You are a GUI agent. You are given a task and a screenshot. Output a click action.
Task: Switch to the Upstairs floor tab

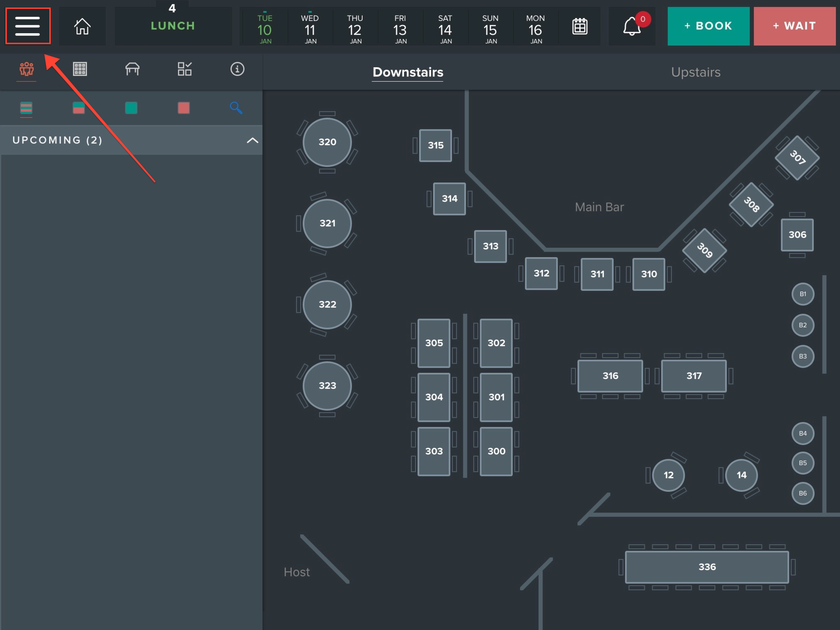point(696,72)
